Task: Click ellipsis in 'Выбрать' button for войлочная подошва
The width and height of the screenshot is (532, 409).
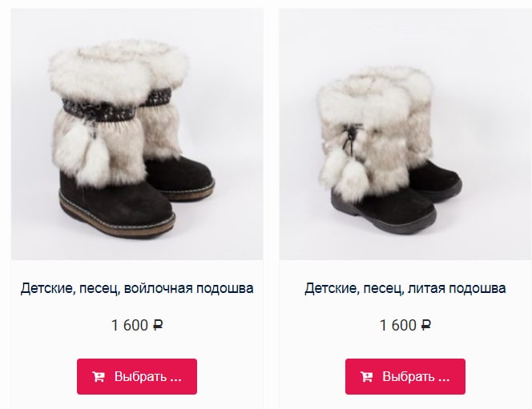Action: 175,379
